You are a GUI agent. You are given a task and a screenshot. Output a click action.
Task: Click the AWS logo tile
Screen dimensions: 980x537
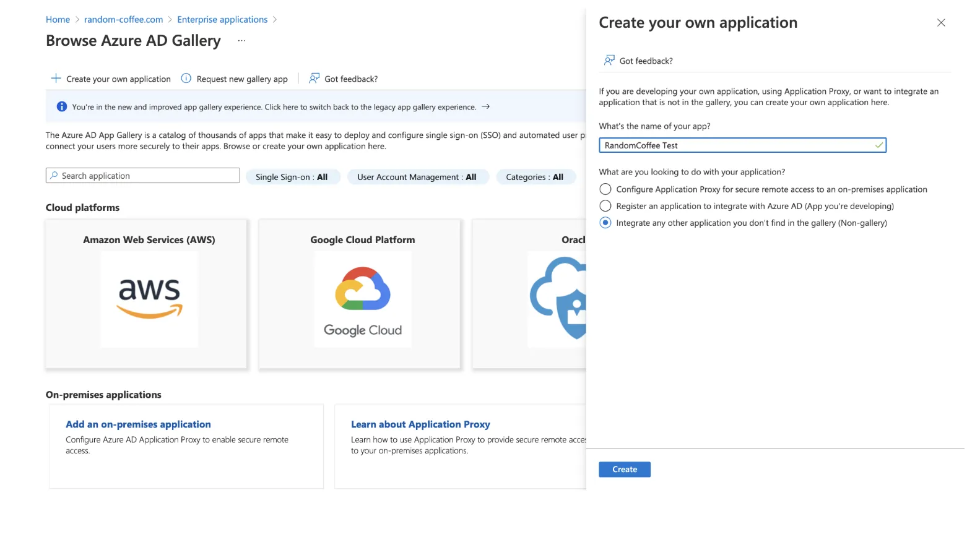[x=149, y=299]
